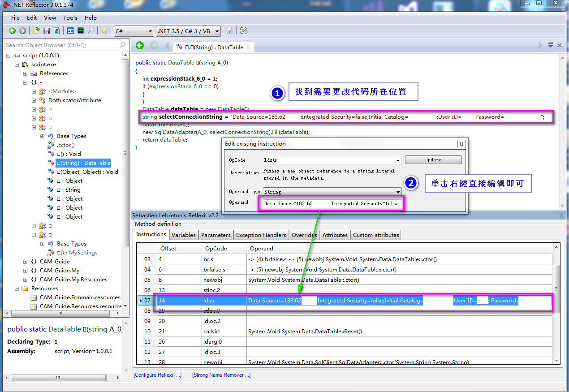Collapse the script (1.0.0.1) root node
This screenshot has height=392, width=569.
[x=9, y=56]
